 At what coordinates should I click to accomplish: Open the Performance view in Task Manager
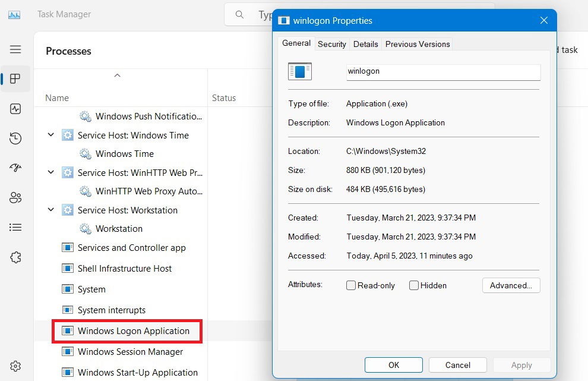(x=15, y=109)
